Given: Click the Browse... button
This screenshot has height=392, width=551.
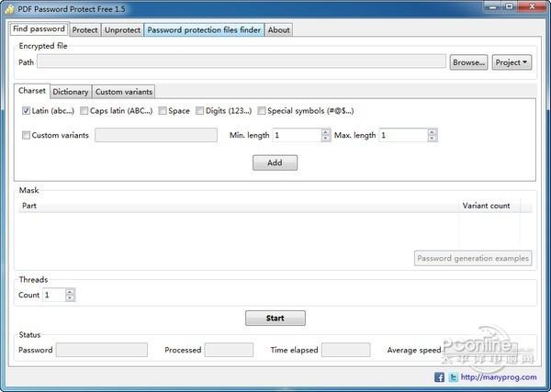Looking at the screenshot, I should (468, 62).
